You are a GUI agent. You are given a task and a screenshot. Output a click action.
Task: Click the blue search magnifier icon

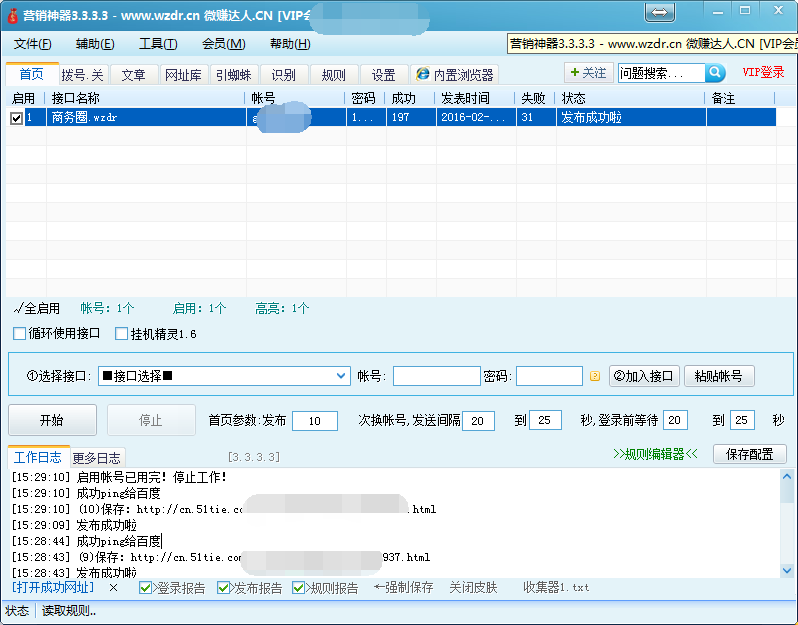(x=715, y=73)
